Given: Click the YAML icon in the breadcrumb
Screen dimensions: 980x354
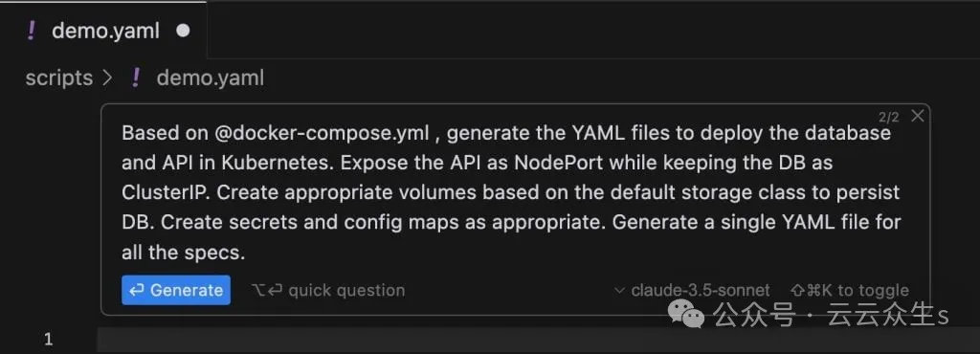Looking at the screenshot, I should 136,78.
